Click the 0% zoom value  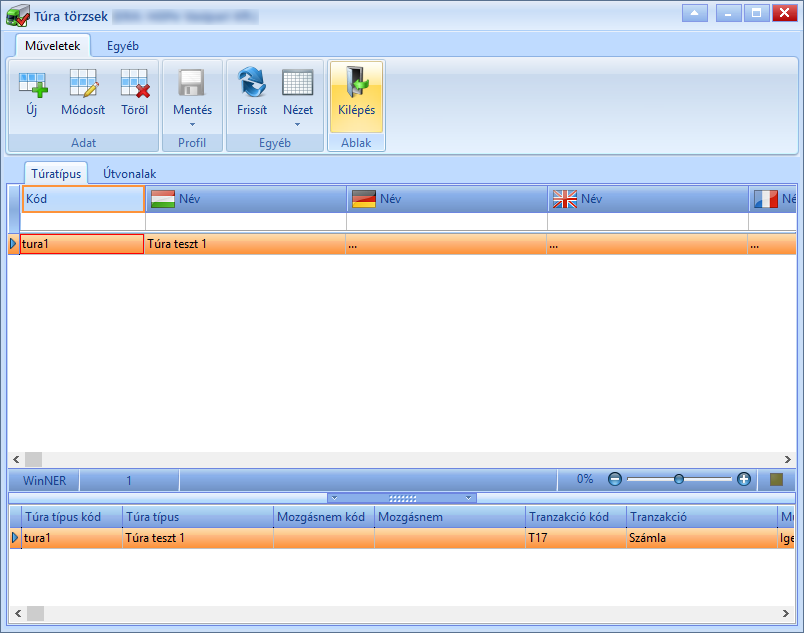coord(585,479)
